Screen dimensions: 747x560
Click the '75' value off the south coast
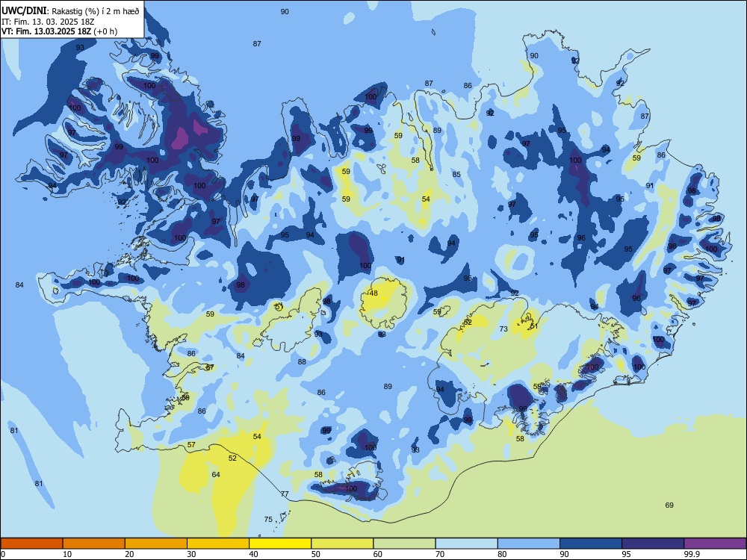coord(268,520)
